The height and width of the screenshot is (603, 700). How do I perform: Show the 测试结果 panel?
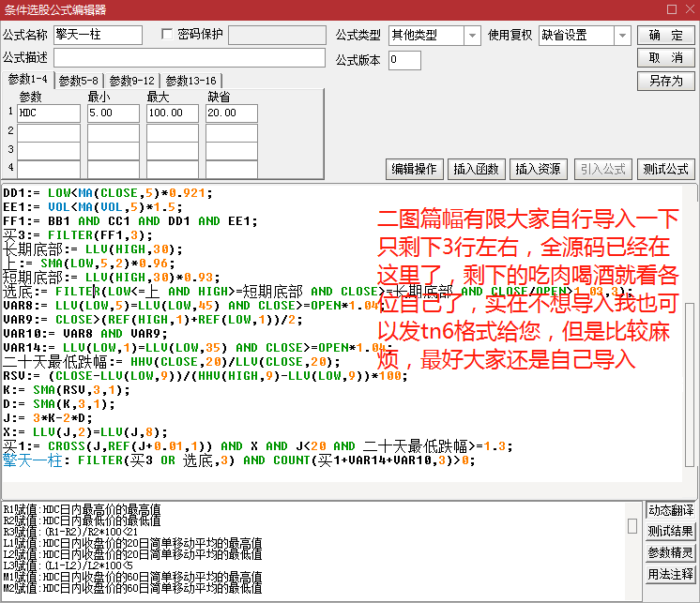pyautogui.click(x=671, y=531)
